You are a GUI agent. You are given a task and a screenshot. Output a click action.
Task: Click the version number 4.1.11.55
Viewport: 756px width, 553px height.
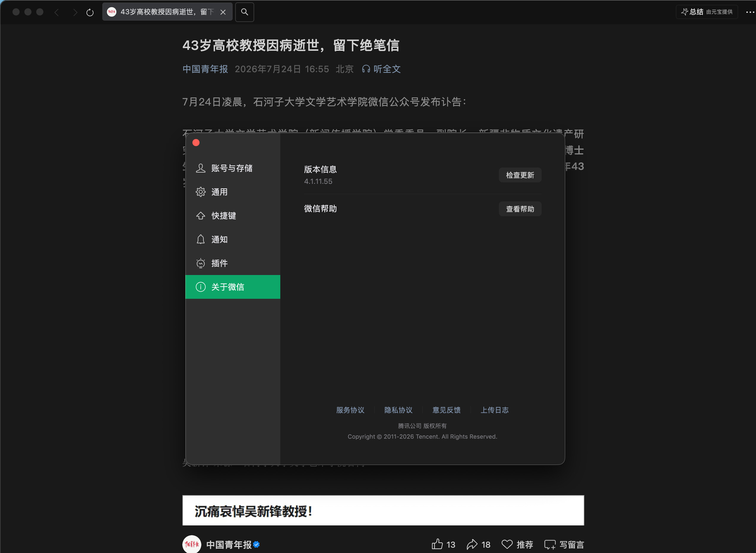click(x=318, y=181)
